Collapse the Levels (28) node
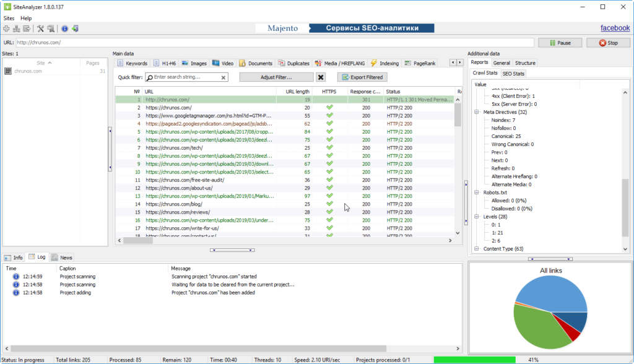This screenshot has height=364, width=634. (x=475, y=216)
